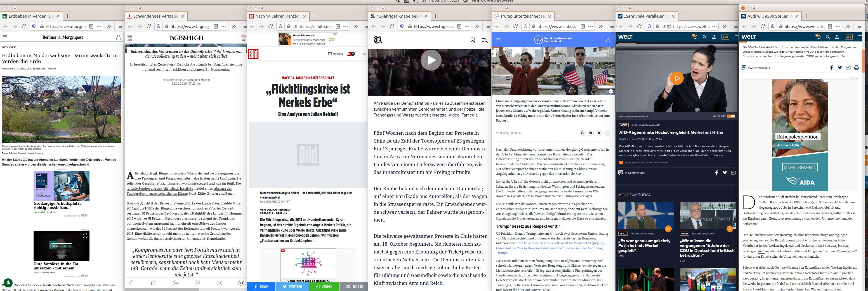Click green WhatsApp SENDEN button on Bild
The image size is (868, 291).
tap(324, 286)
